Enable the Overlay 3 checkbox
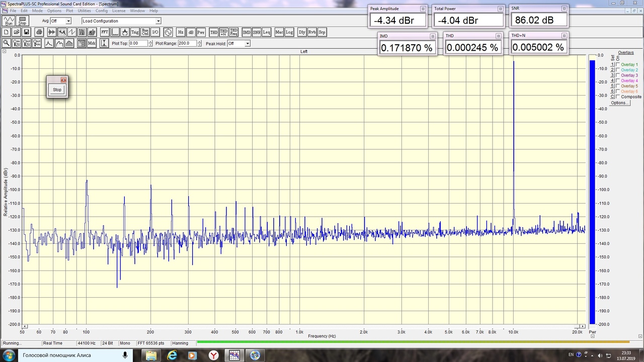 [x=618, y=75]
